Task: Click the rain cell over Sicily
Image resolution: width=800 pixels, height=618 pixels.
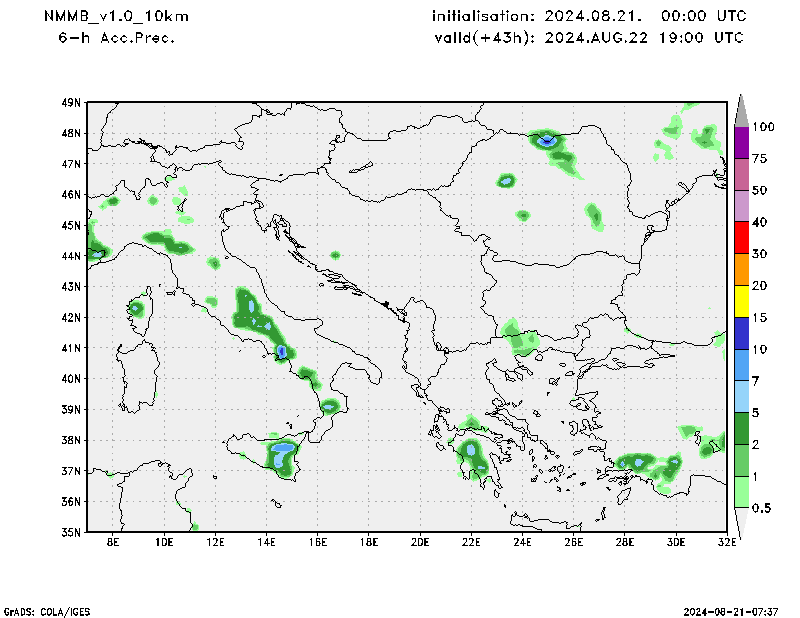Action: pos(282,453)
